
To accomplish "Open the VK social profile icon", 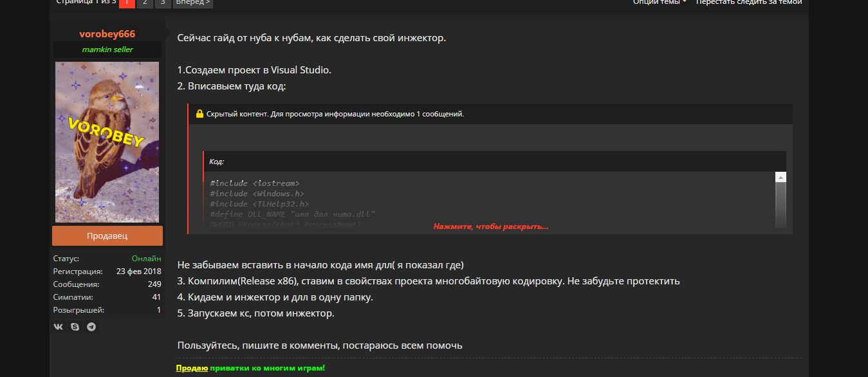I will pyautogui.click(x=59, y=327).
